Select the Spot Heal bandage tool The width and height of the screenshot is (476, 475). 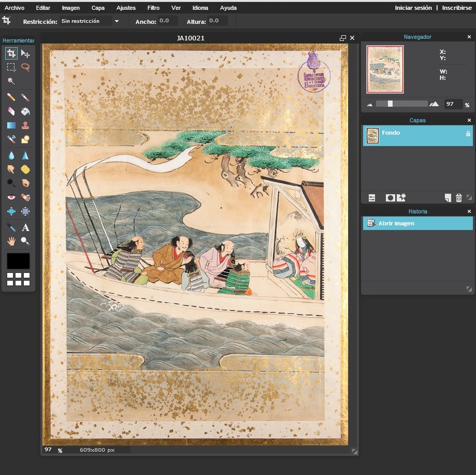tap(25, 197)
